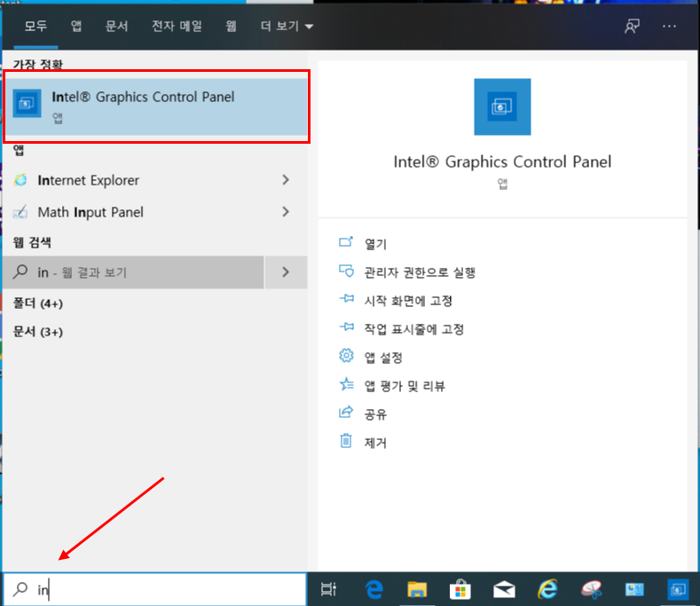Click the trash icon beside 제거
This screenshot has height=606, width=700.
346,441
